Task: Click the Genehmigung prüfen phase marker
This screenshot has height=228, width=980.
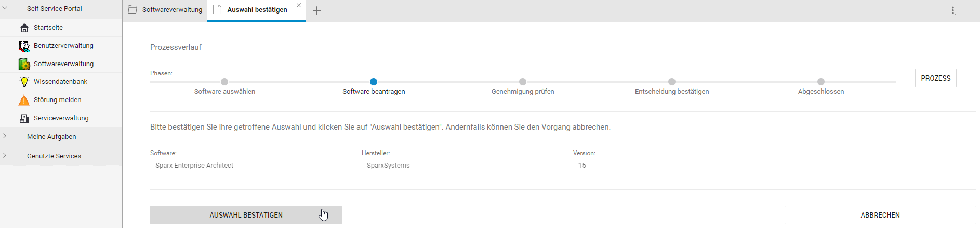Action: pyautogui.click(x=523, y=82)
